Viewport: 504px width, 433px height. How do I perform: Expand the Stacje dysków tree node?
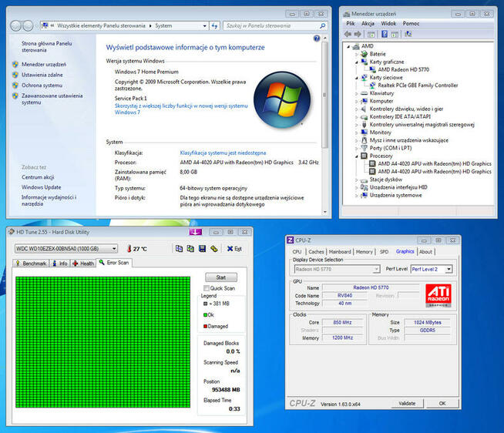click(x=357, y=180)
